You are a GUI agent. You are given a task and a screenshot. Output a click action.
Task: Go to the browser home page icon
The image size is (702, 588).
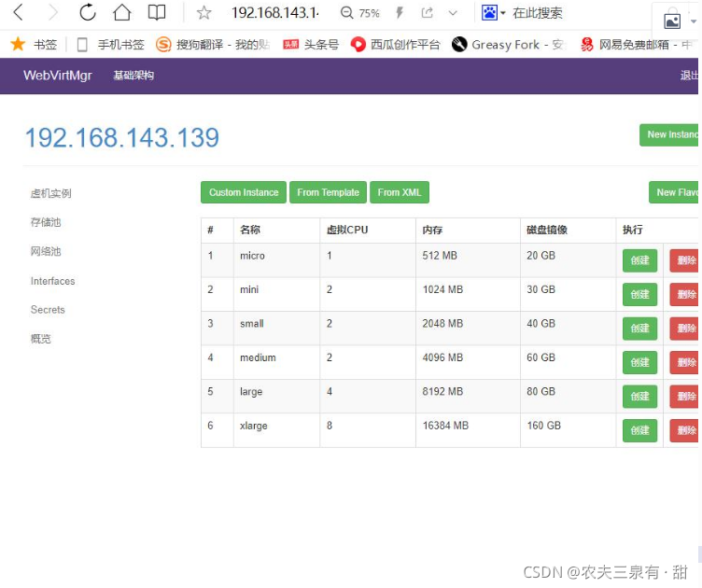coord(121,12)
